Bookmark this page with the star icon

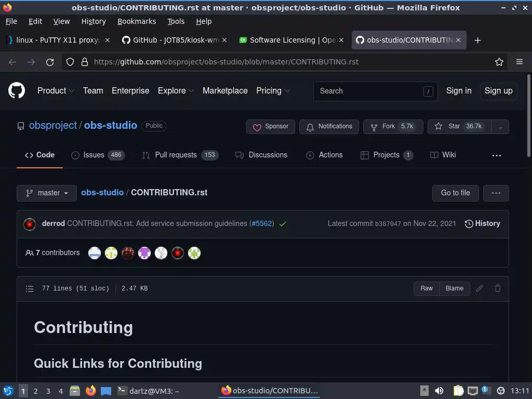(499, 62)
